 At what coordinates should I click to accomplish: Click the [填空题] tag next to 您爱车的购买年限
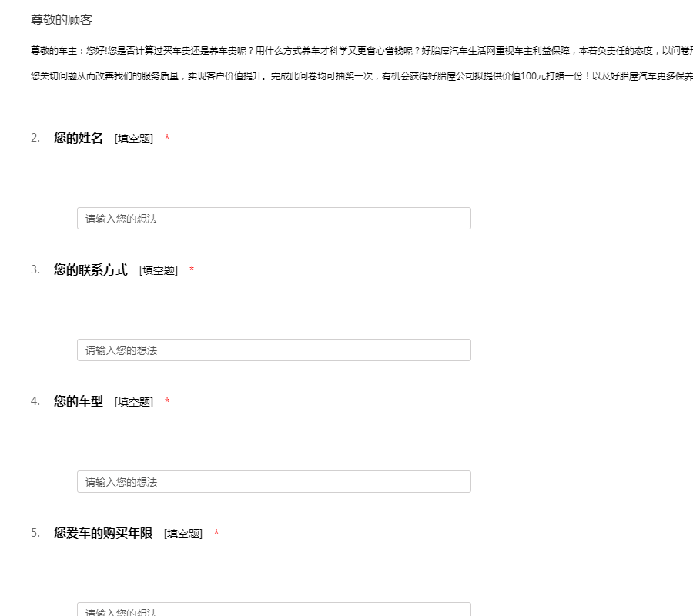pos(183,534)
